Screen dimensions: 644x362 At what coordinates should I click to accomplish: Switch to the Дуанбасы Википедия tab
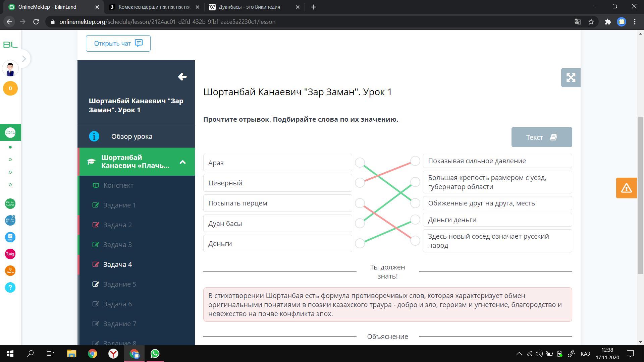tap(249, 7)
